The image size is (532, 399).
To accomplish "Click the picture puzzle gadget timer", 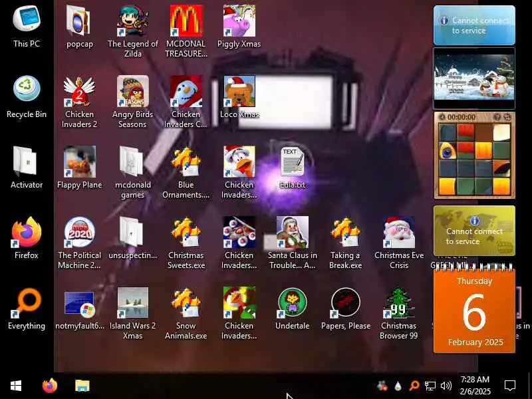I will click(461, 117).
